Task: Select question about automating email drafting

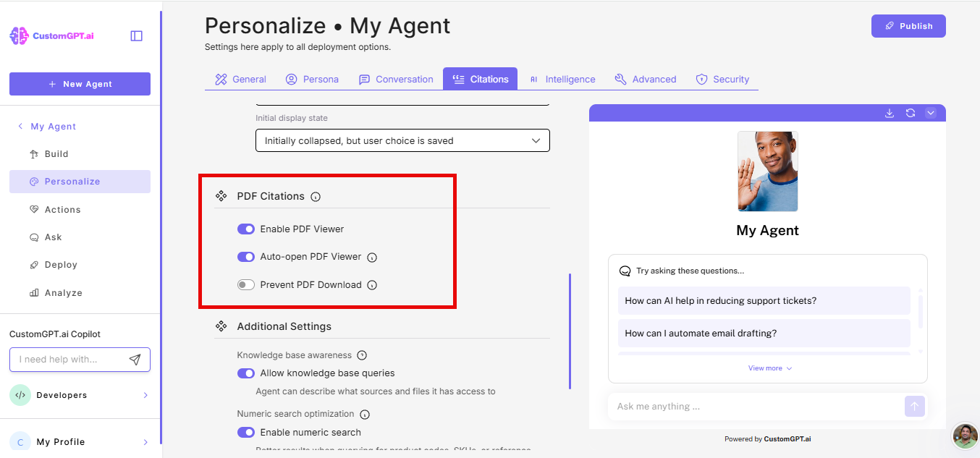Action: (x=764, y=334)
